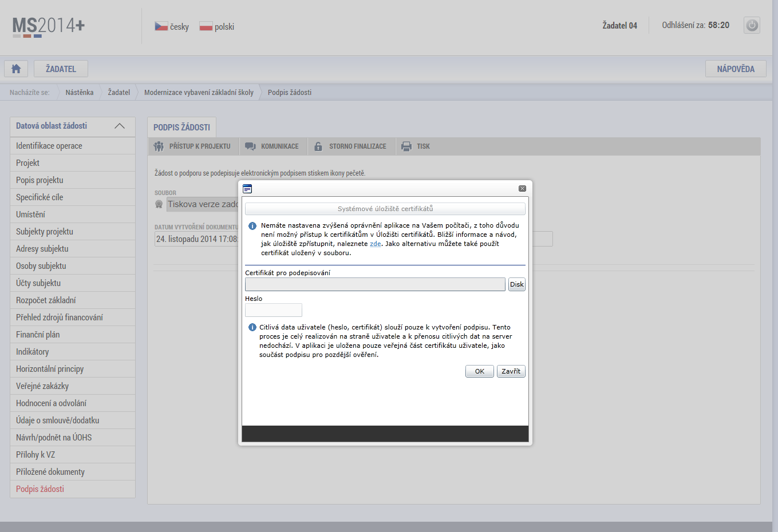Open Přiložené dokumenty in sidebar
The image size is (778, 532).
(73, 472)
